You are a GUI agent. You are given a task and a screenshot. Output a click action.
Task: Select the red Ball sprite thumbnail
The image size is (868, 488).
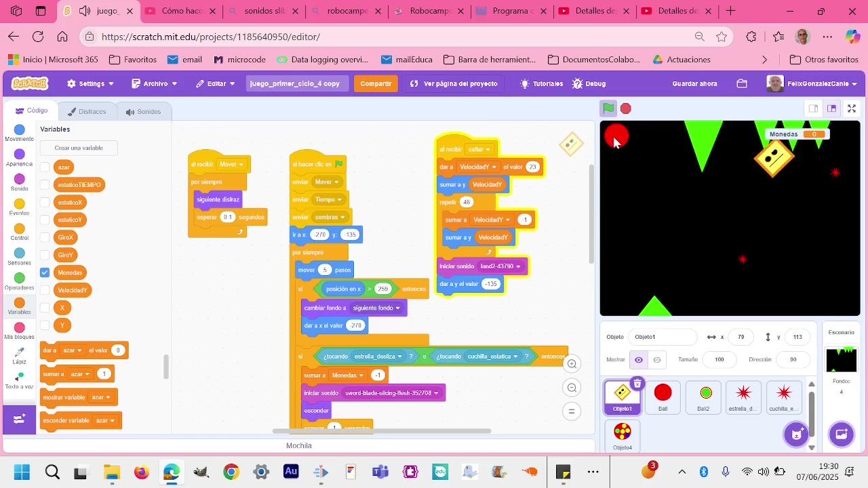663,396
